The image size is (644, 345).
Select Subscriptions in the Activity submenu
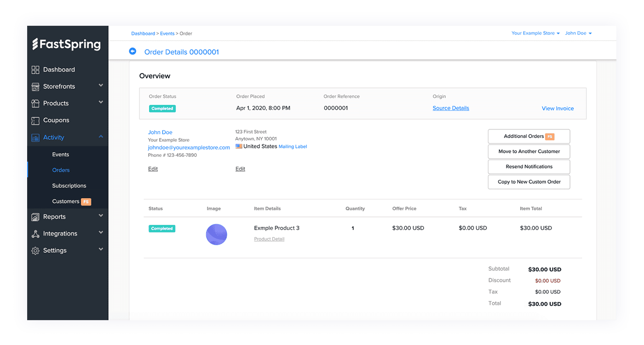coord(69,186)
